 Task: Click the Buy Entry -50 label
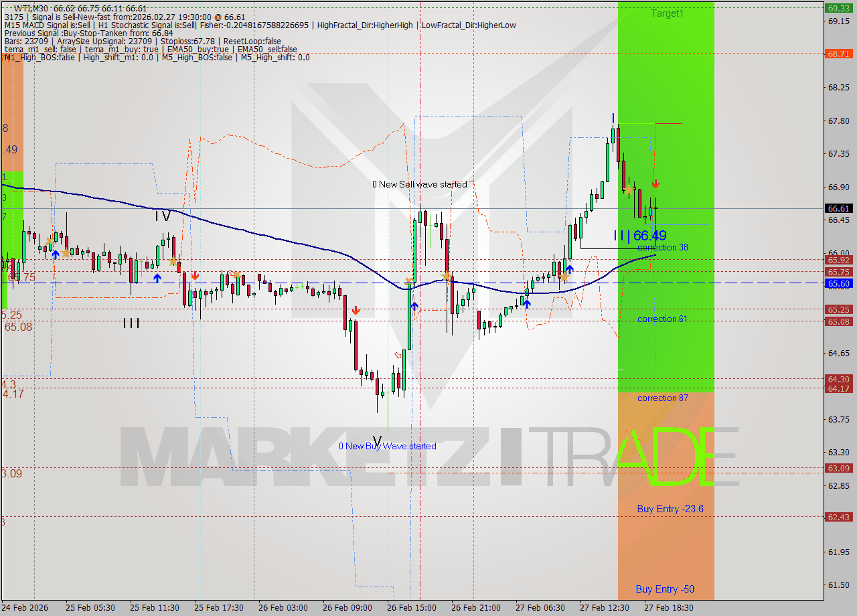(665, 589)
